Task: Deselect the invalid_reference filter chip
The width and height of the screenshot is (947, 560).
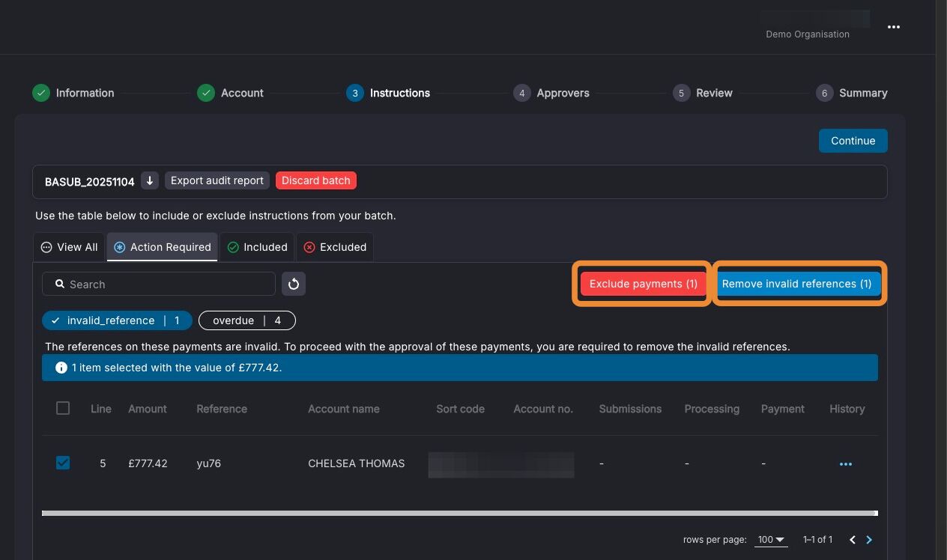Action: 117,320
